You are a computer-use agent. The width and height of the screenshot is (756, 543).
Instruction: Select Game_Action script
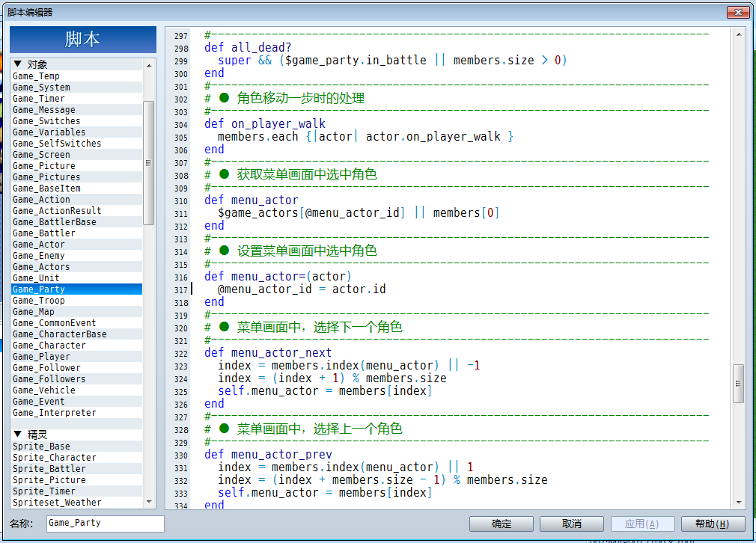(76, 200)
